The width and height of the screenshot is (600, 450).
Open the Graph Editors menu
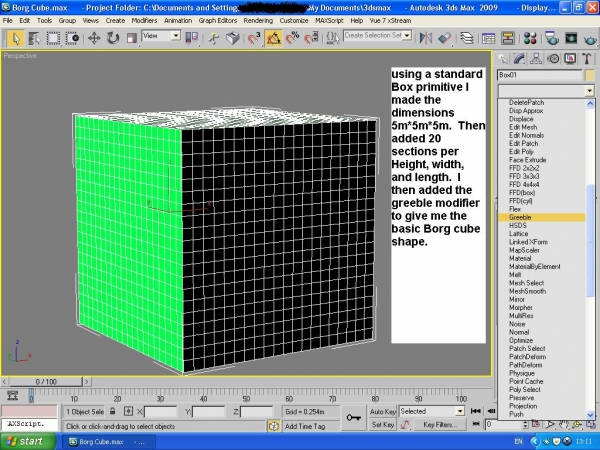[x=217, y=21]
